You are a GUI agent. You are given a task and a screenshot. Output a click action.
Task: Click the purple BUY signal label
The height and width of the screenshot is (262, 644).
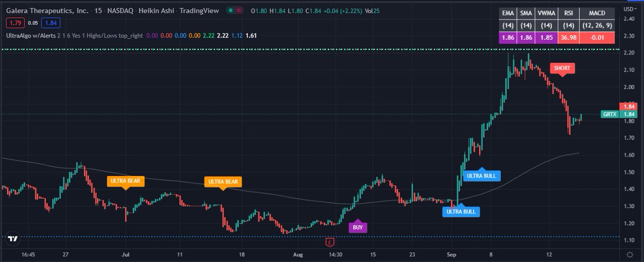coord(358,227)
